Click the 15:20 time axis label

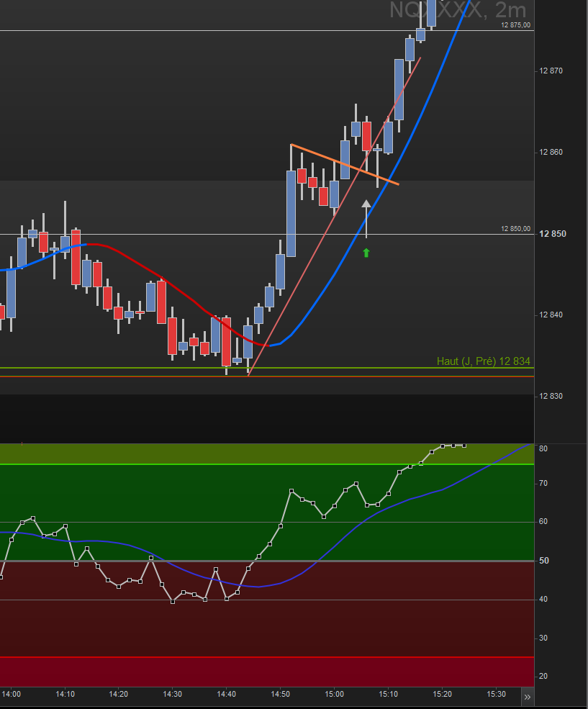click(x=442, y=695)
